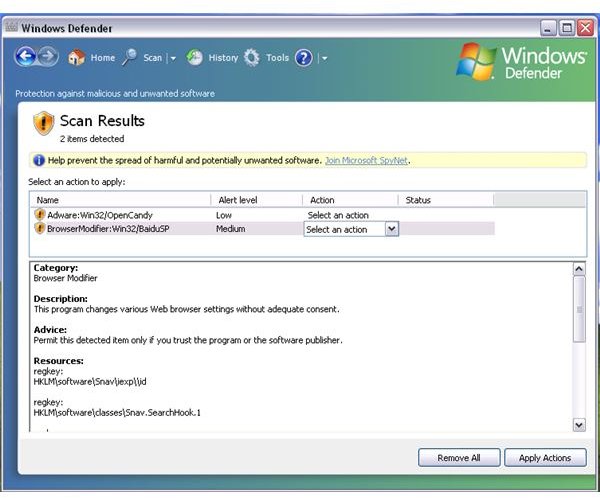Viewport: 600px width, 498px height.
Task: Click the '2 items detected' text
Action: 92,139
